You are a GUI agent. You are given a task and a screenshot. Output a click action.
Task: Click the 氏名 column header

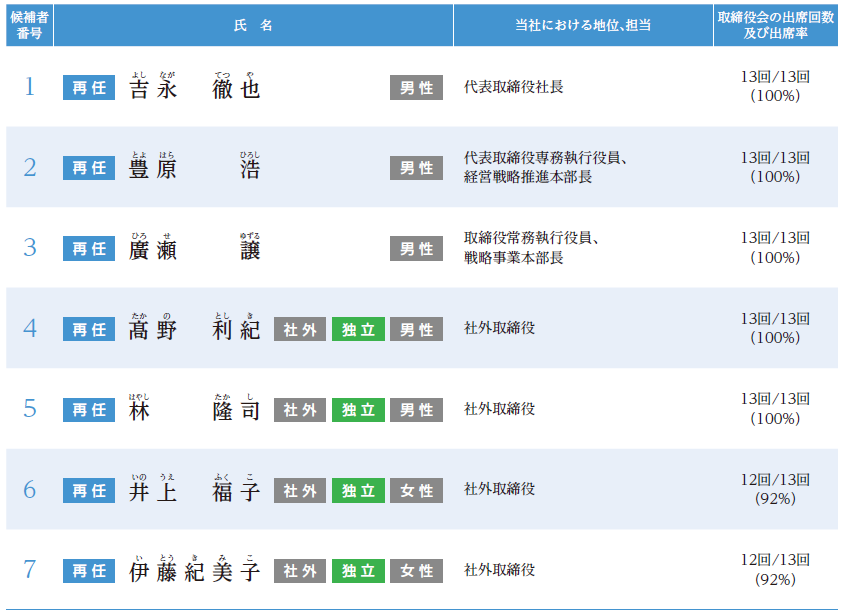[253, 25]
